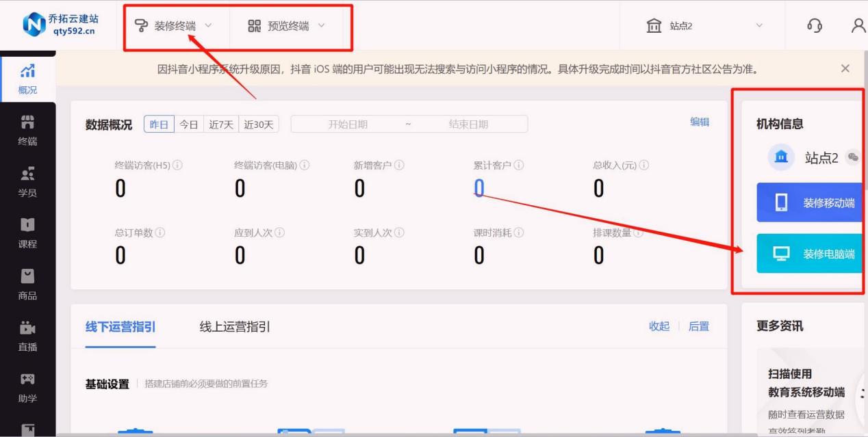Open customer service headset icon
This screenshot has height=437, width=868.
pos(815,26)
